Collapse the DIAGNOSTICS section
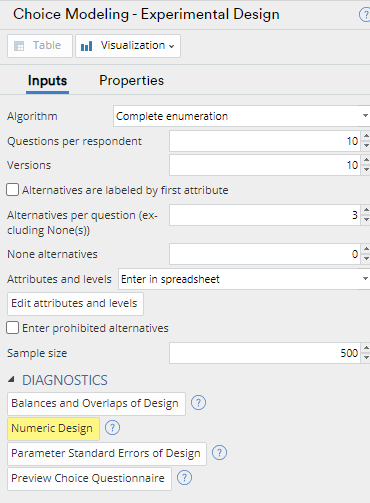Image resolution: width=370 pixels, height=503 pixels. point(11,379)
